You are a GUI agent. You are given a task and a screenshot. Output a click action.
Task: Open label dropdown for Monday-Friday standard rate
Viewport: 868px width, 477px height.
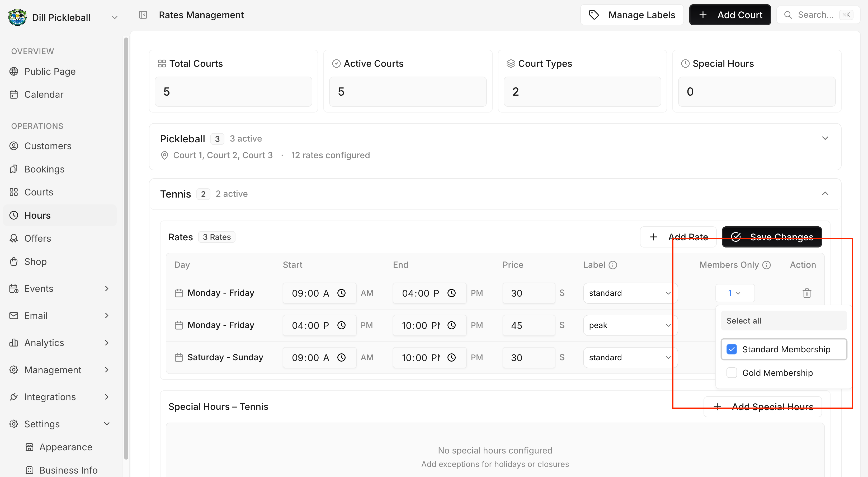pos(630,293)
